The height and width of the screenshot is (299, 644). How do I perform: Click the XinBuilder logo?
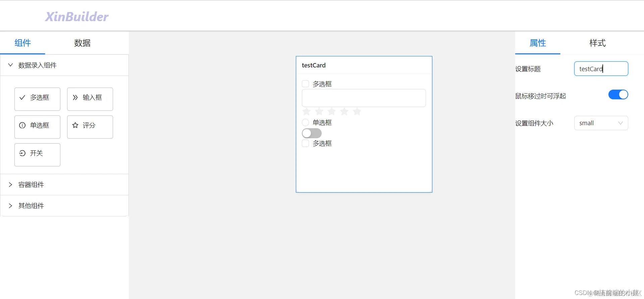click(x=77, y=17)
